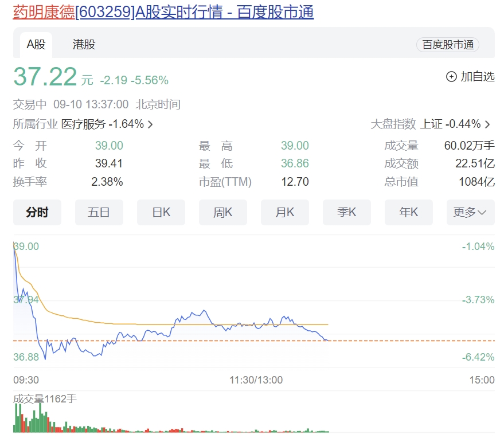Viewport: 504px width, 442px height.
Task: Click the percentage change -5.56%
Action: pos(150,80)
